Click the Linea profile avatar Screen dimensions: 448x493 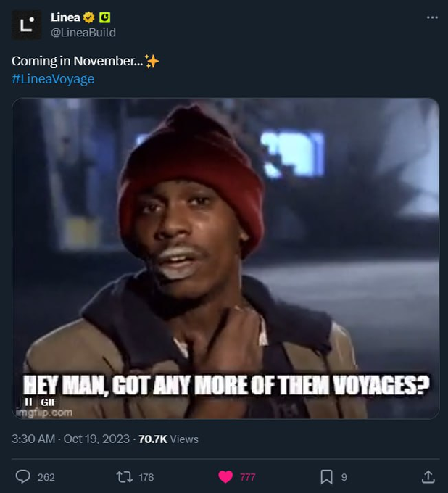point(26,25)
